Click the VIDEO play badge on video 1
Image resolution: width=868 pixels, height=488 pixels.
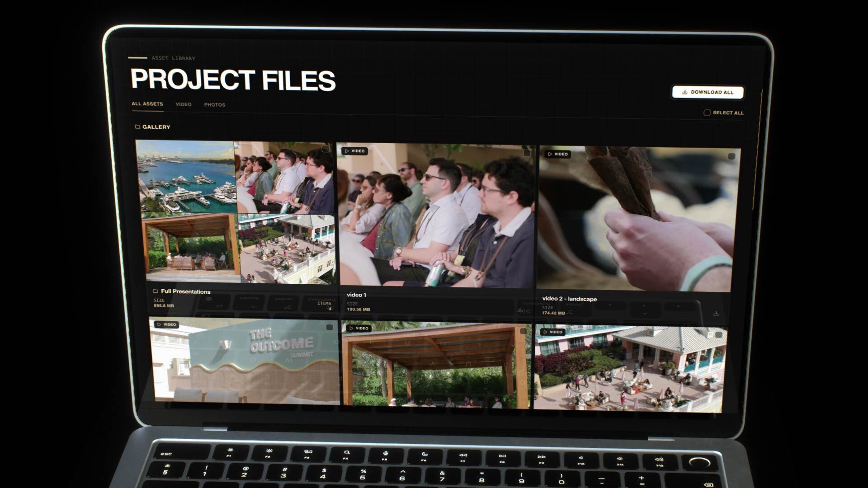click(x=355, y=151)
